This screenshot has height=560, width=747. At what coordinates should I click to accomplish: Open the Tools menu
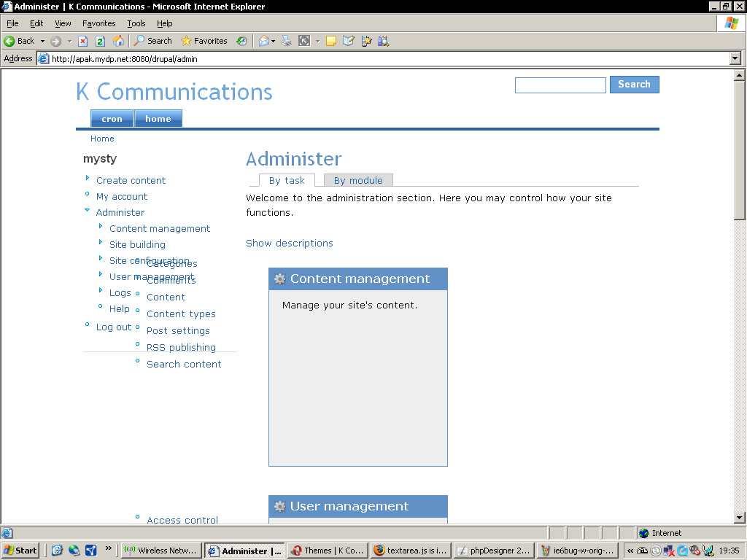click(136, 23)
